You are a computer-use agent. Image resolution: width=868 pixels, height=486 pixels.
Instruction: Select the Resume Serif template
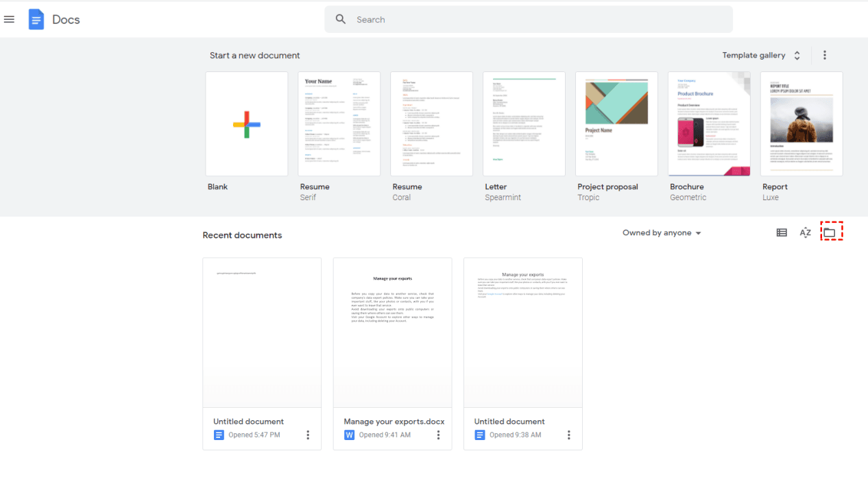pos(339,124)
